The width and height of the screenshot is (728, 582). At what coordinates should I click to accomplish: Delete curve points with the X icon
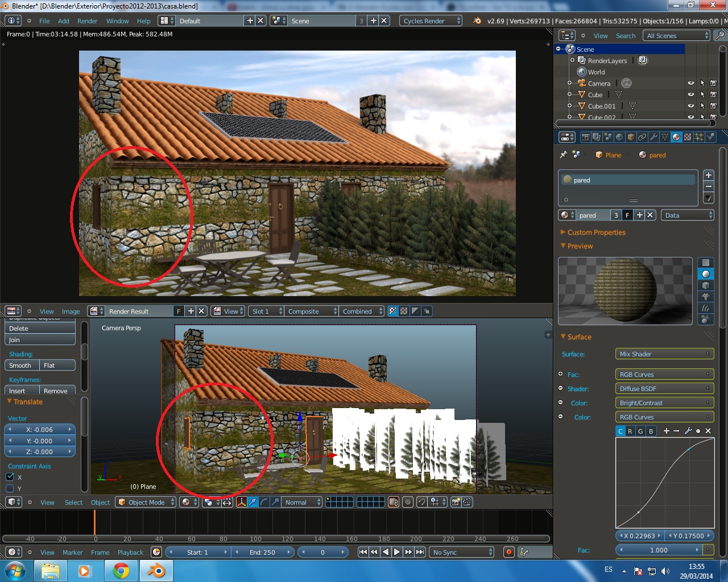click(x=708, y=431)
